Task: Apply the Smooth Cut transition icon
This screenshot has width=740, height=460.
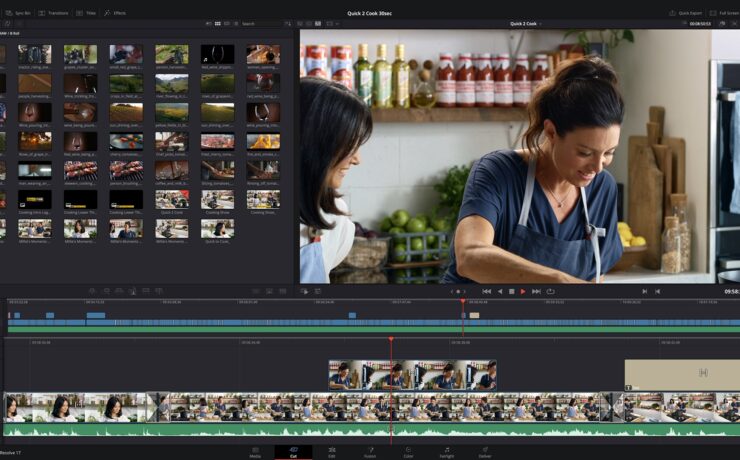Action: [283, 292]
